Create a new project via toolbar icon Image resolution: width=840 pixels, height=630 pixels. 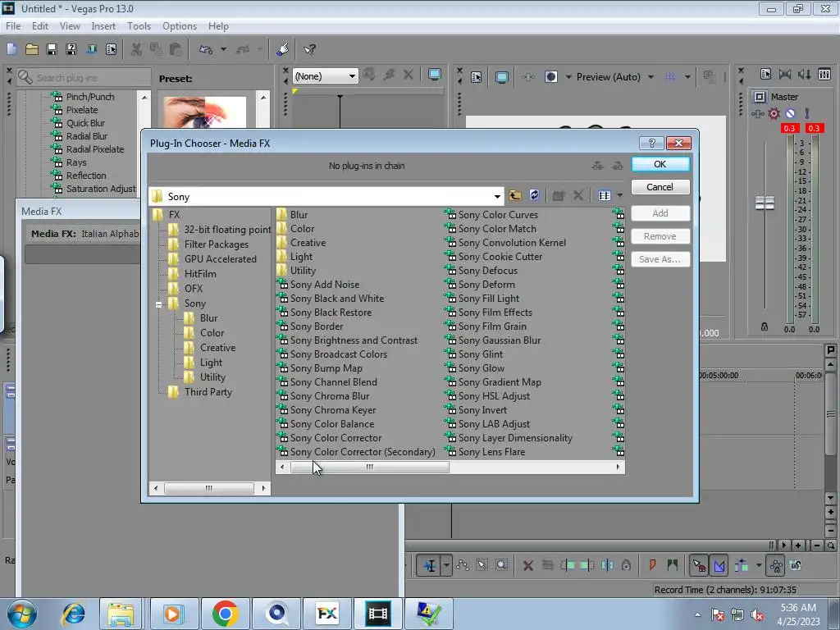tap(11, 49)
